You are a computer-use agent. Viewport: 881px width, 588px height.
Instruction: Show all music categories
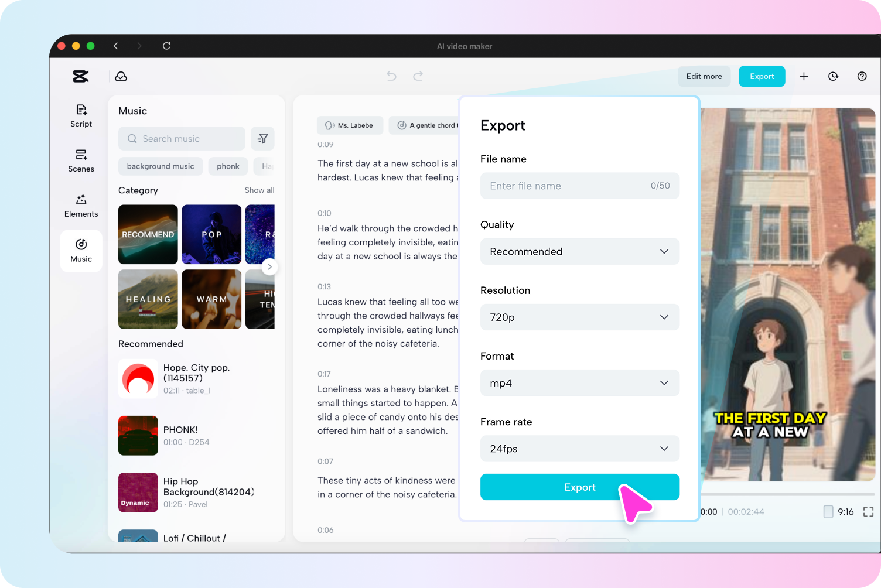coord(259,190)
